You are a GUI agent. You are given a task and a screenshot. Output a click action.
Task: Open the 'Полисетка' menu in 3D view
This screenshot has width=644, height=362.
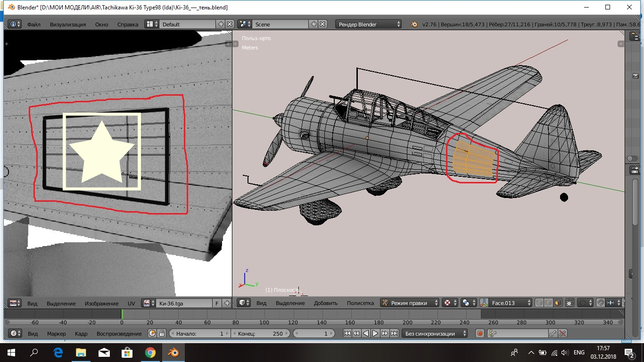[360, 303]
